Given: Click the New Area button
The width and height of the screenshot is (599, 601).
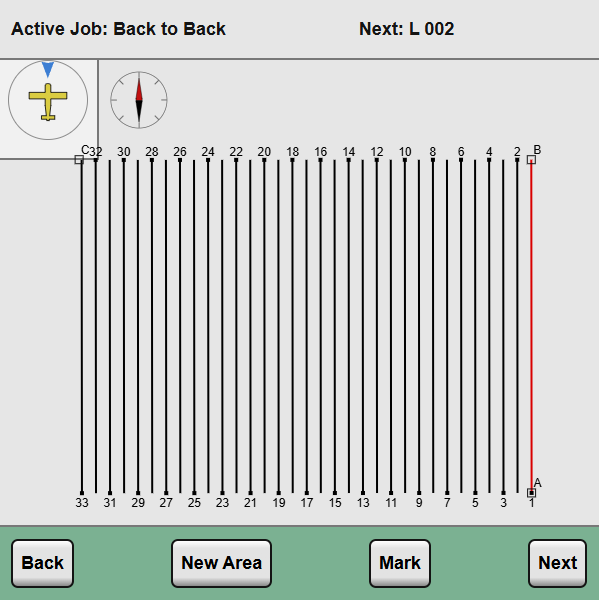Looking at the screenshot, I should click(222, 563).
